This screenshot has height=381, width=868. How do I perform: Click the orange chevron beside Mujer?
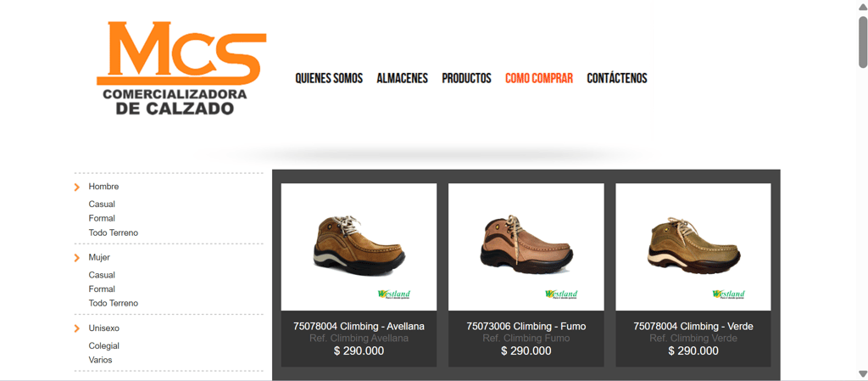coord(77,258)
